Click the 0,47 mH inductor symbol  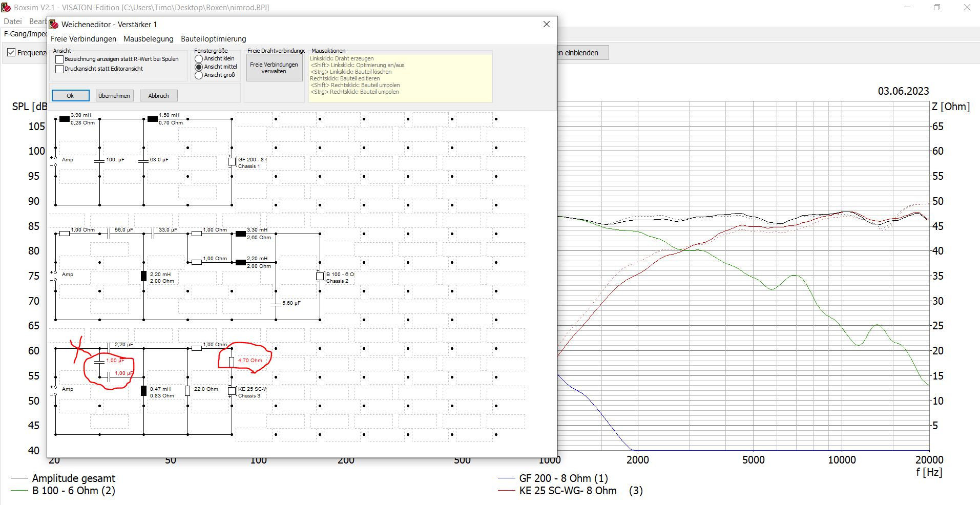143,391
